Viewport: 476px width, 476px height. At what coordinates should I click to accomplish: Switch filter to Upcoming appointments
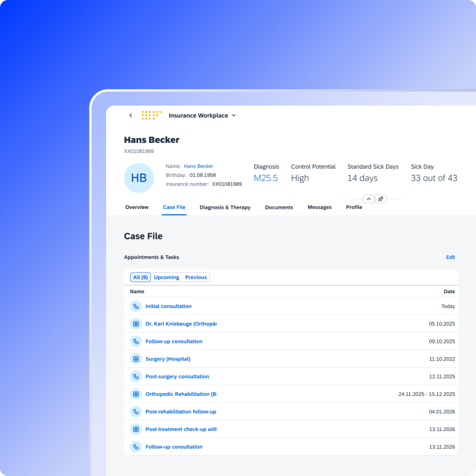coord(167,277)
